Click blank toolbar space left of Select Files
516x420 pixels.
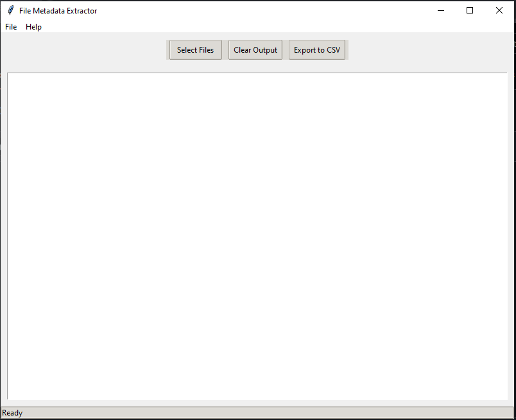83,50
